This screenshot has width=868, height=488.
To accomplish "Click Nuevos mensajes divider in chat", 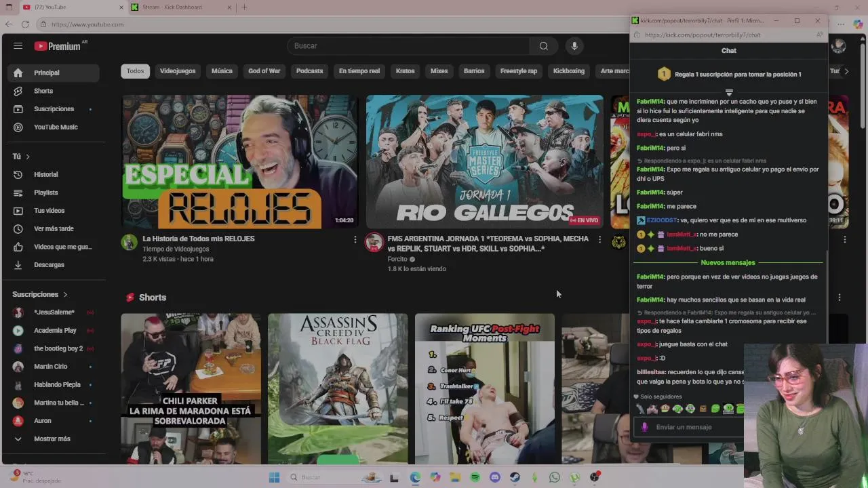I will (x=728, y=262).
